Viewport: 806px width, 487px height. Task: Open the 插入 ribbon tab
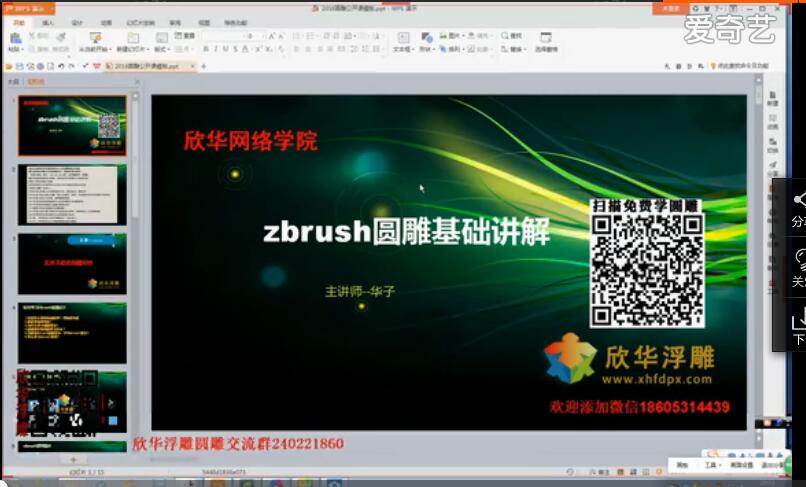click(x=48, y=23)
